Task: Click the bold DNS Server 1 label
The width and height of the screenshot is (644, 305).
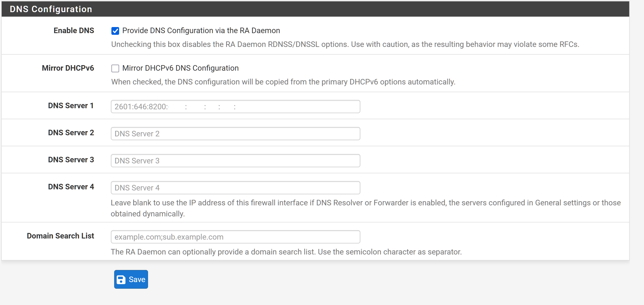Action: 71,106
